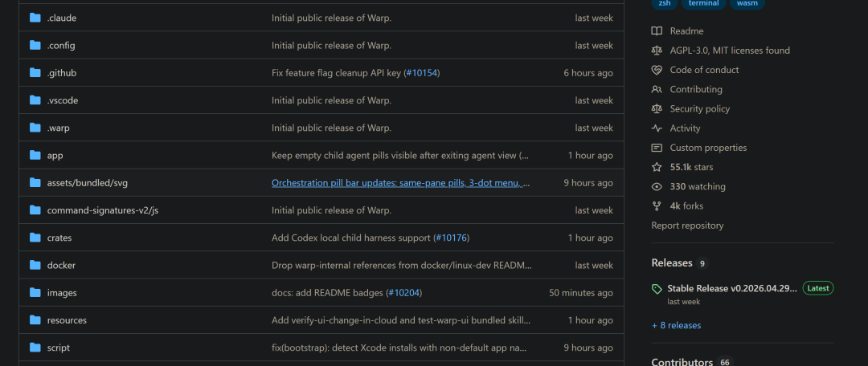Open the Readme link in the sidebar
This screenshot has height=366, width=868.
686,31
